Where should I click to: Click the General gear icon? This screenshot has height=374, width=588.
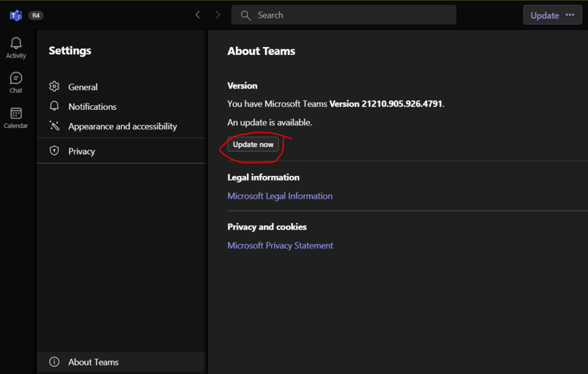[x=55, y=87]
